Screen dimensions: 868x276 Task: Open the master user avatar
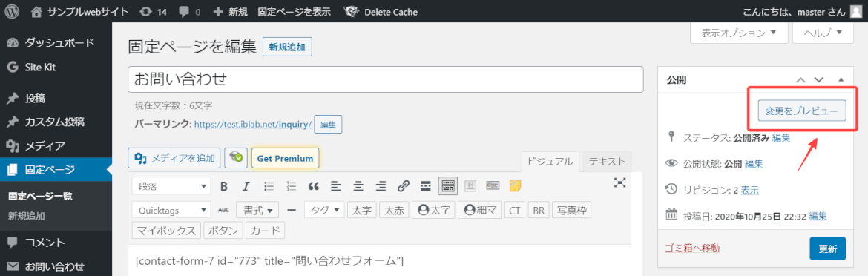tap(856, 11)
